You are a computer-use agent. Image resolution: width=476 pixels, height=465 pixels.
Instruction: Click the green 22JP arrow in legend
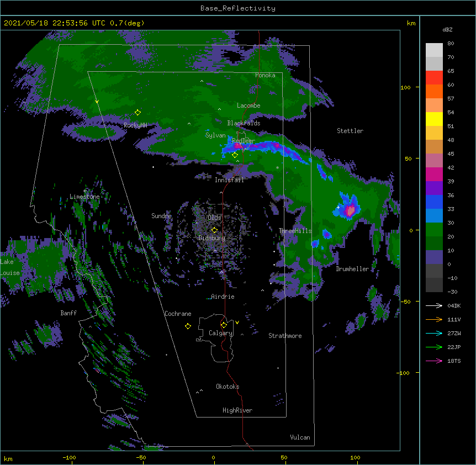pos(434,347)
